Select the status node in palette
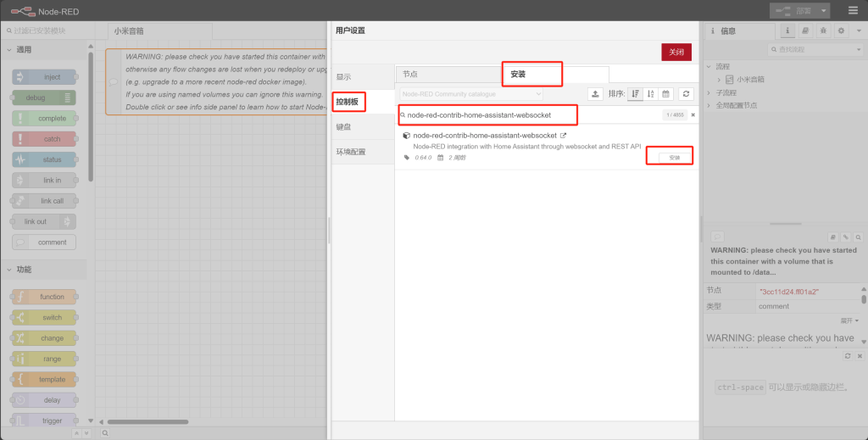Image resolution: width=868 pixels, height=440 pixels. click(44, 159)
